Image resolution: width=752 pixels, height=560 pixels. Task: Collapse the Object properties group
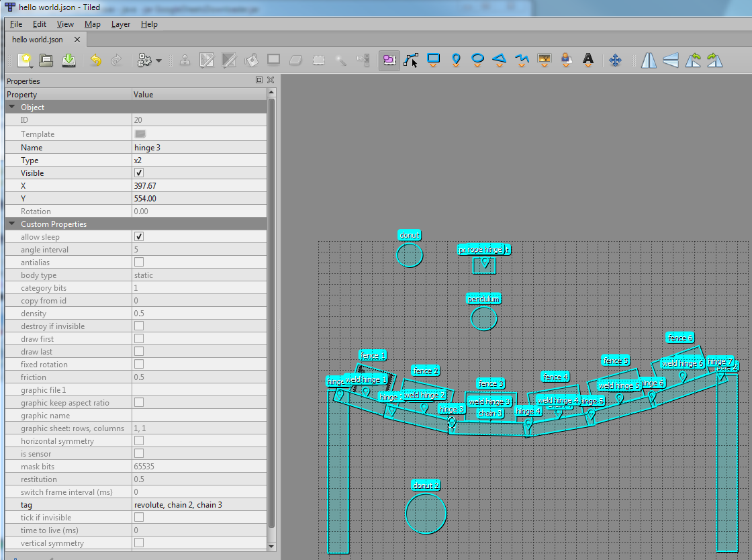(12, 107)
